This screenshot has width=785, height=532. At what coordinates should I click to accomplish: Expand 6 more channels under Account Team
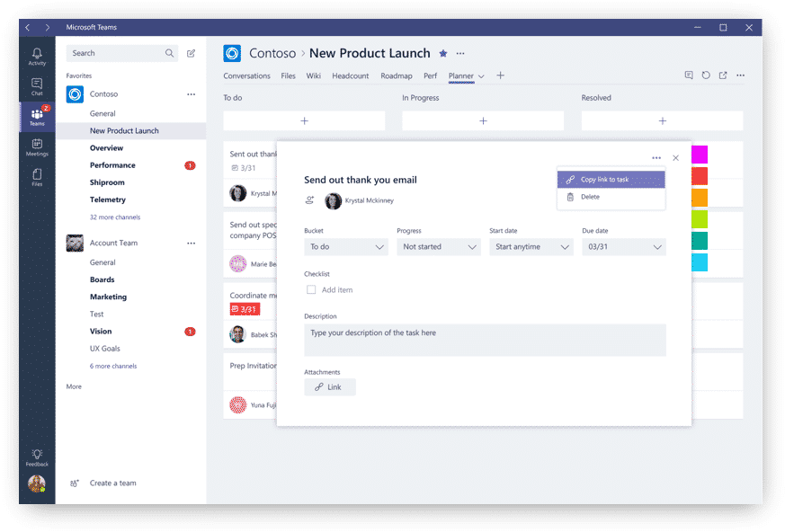click(113, 367)
